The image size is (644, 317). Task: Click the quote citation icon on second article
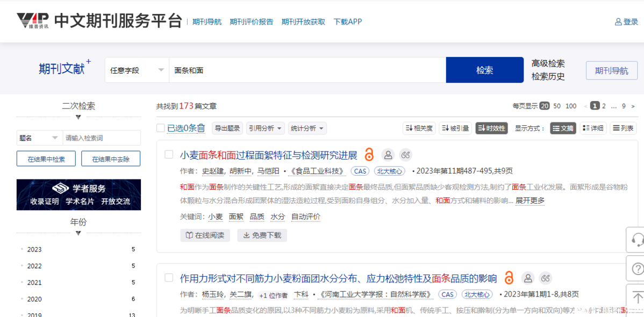pos(546,278)
